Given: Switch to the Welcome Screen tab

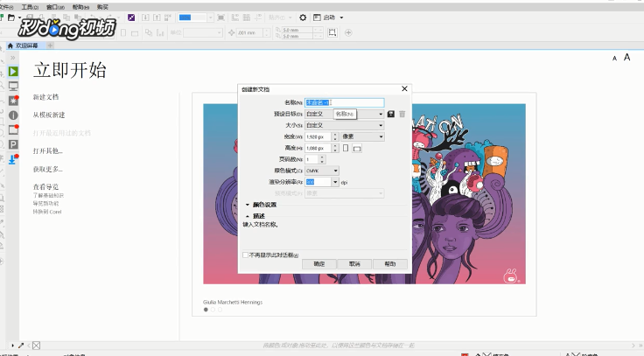Looking at the screenshot, I should pyautogui.click(x=26, y=45).
